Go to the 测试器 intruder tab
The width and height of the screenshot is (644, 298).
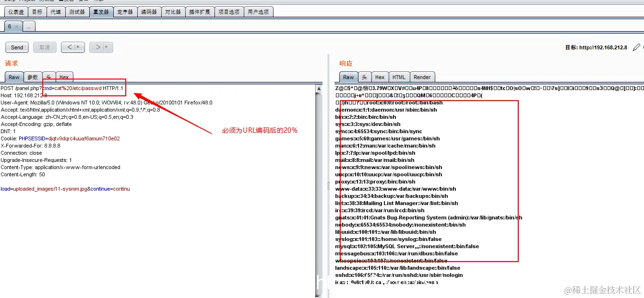point(77,12)
